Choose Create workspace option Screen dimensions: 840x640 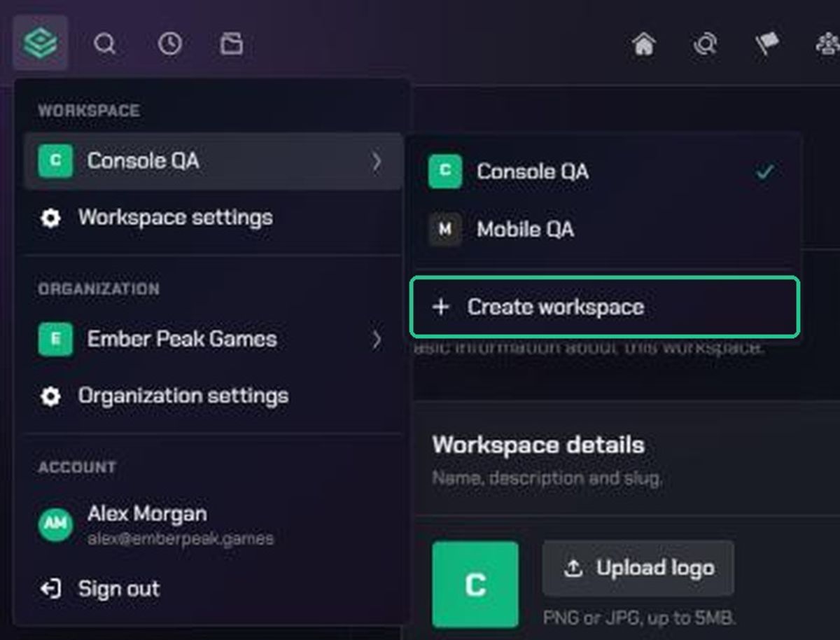(x=605, y=307)
